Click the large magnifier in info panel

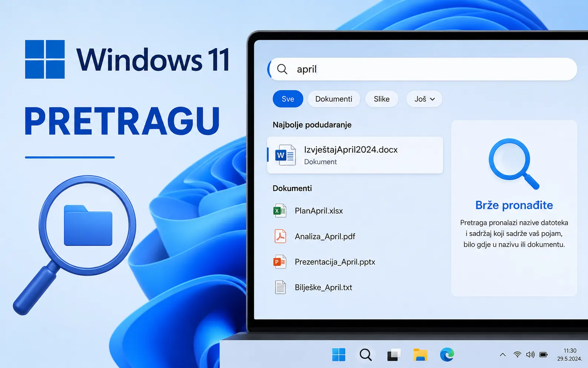tap(514, 164)
